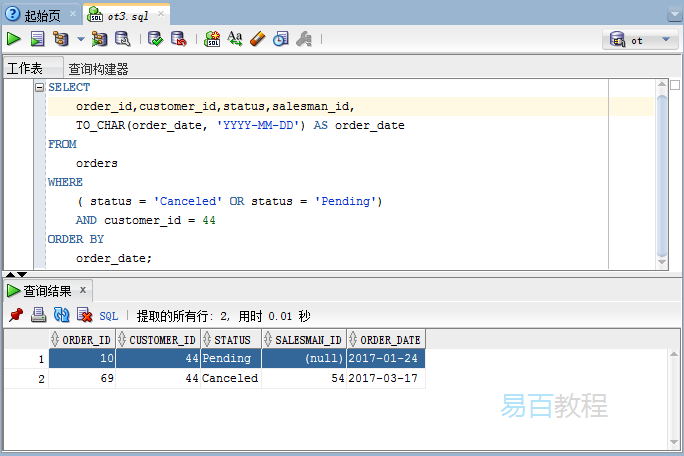This screenshot has width=684, height=456.
Task: Refresh the query results
Action: coord(61,315)
